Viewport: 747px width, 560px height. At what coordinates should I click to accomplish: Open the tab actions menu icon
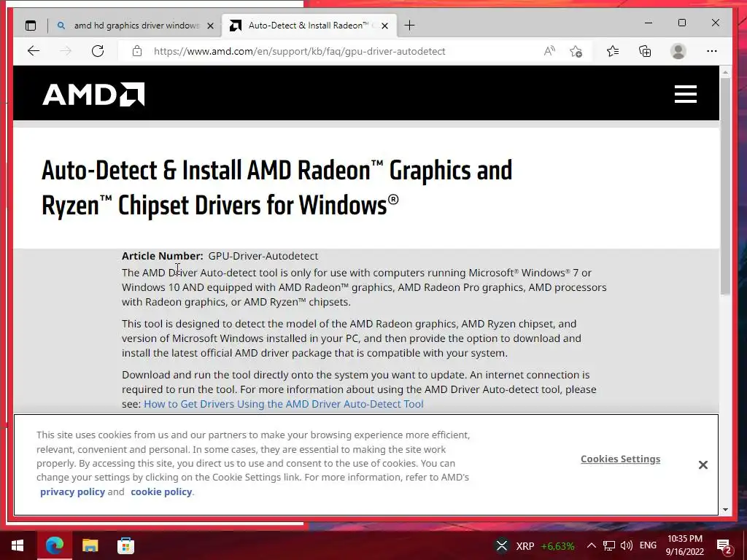pos(31,26)
